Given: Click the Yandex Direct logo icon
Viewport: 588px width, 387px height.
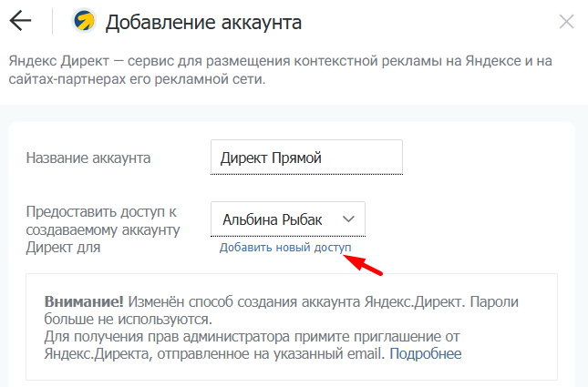Looking at the screenshot, I should tap(85, 21).
